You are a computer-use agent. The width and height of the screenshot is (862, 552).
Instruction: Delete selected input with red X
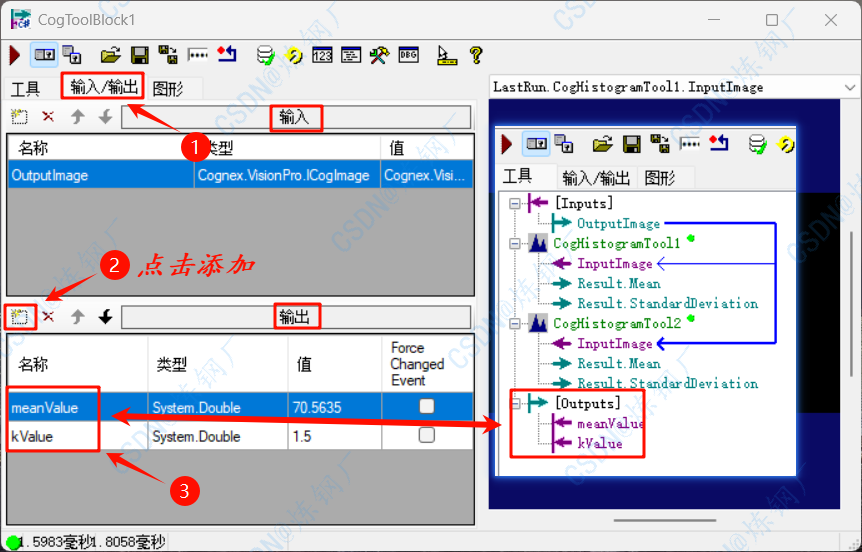[x=48, y=117]
